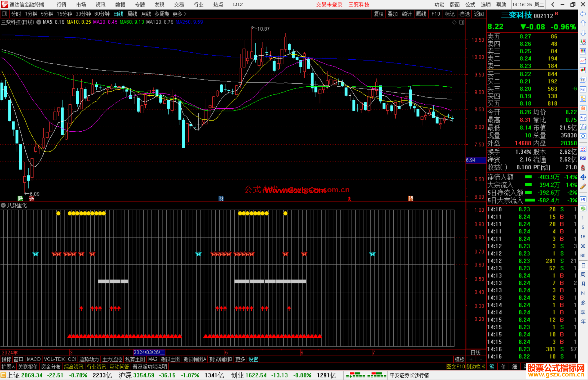Viewport: 588px width, 380px height.
Task: Click the RSI indicator icon
Action: coord(583,158)
